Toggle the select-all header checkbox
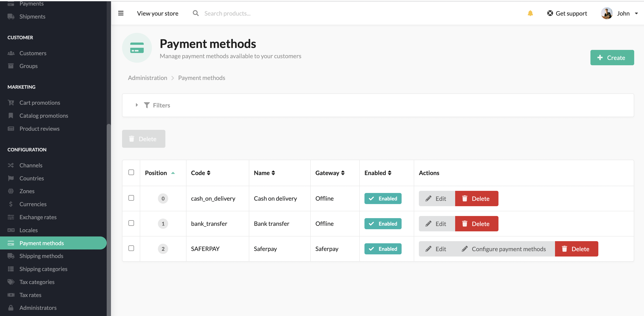644x316 pixels. 131,172
